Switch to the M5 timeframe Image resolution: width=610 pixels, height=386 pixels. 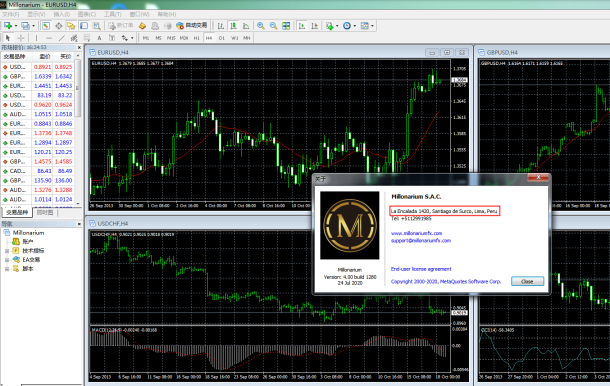158,38
